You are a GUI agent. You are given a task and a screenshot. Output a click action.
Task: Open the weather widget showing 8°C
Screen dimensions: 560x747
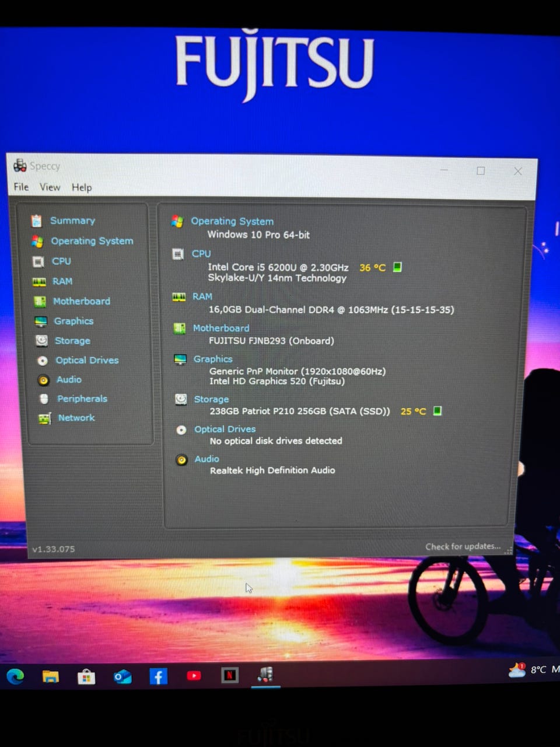pyautogui.click(x=533, y=669)
